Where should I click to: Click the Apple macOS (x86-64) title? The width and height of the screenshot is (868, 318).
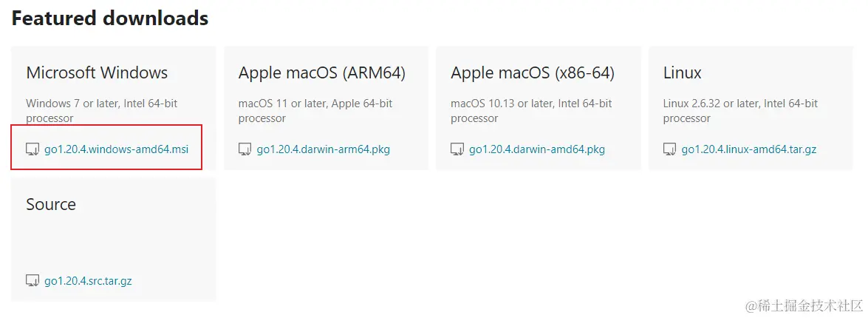click(532, 73)
